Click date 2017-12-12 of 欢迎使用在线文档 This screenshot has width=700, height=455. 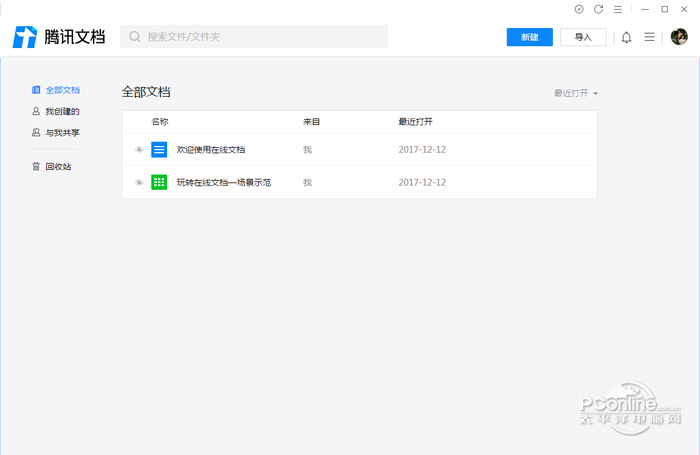(x=422, y=150)
